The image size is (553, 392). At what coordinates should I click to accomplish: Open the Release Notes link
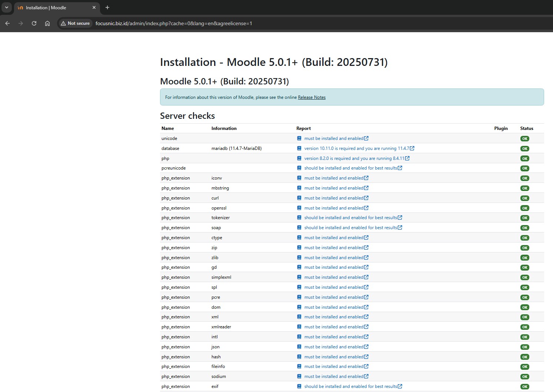tap(312, 97)
